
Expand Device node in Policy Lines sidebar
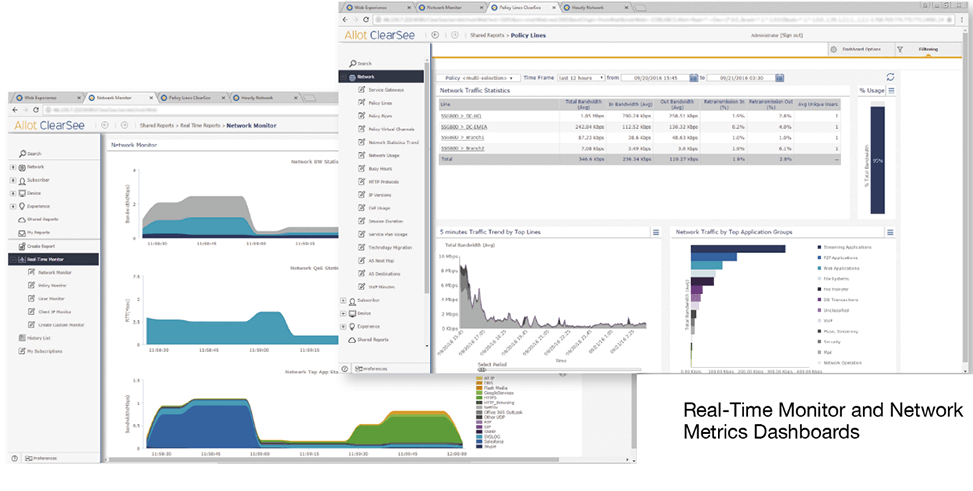[x=343, y=313]
